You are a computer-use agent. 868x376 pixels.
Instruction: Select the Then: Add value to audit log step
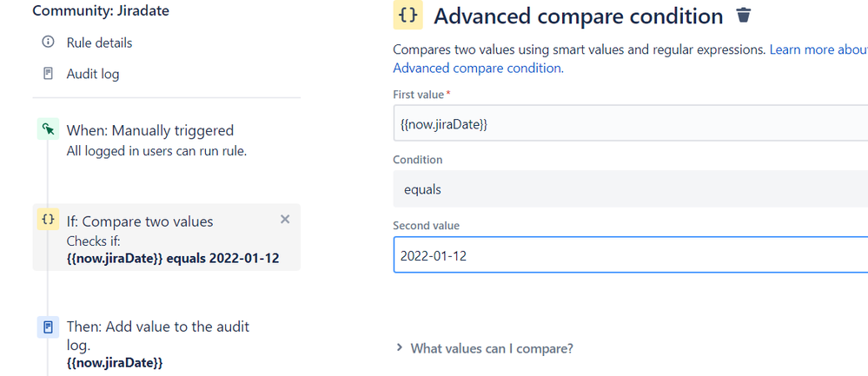click(157, 327)
